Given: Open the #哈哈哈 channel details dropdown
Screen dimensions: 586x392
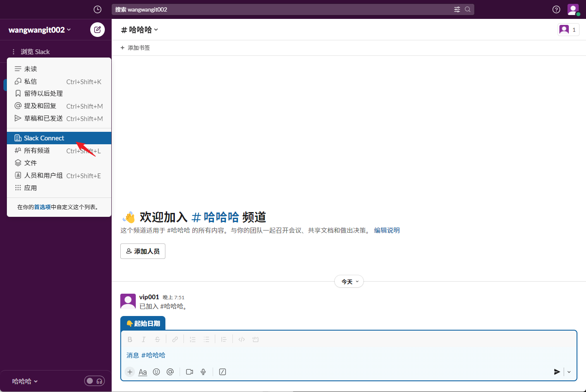Looking at the screenshot, I should coord(140,30).
